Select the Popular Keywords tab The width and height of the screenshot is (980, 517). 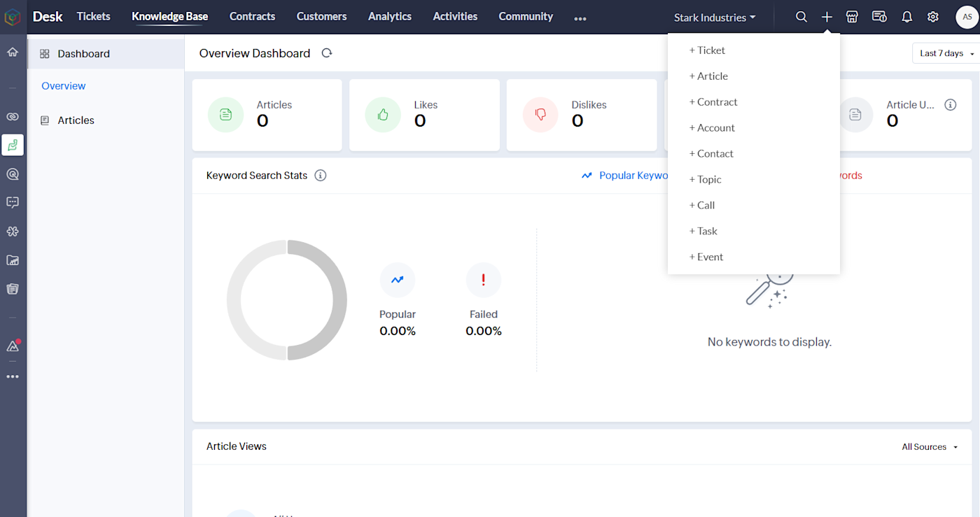625,176
